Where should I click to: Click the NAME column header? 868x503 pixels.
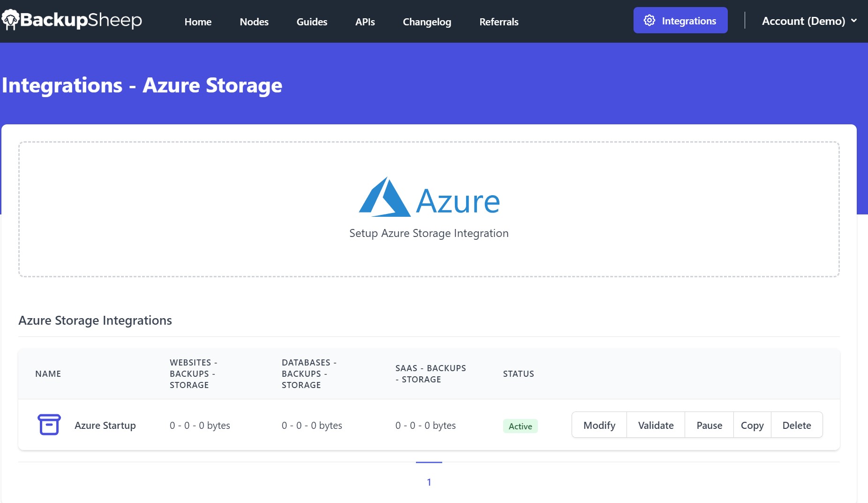[x=48, y=373]
